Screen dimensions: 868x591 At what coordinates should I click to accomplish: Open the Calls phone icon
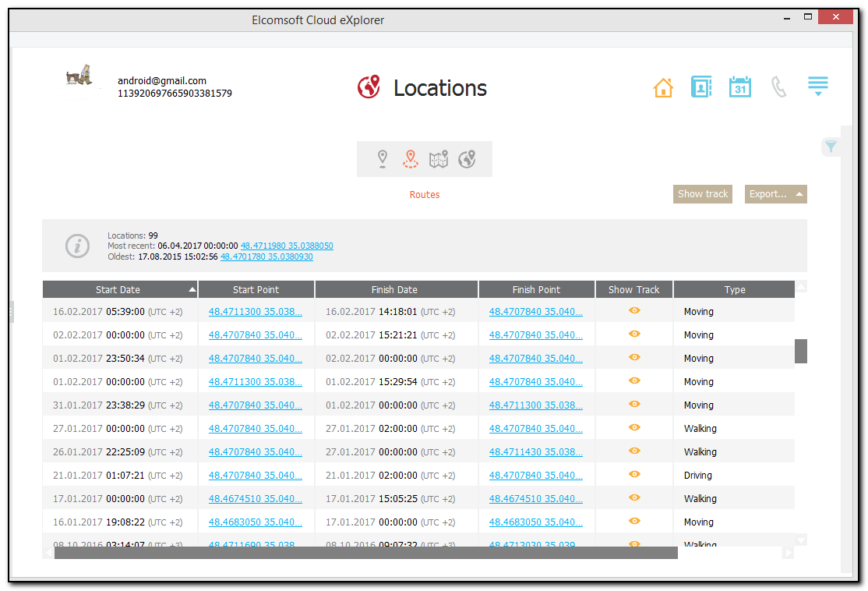(x=778, y=87)
